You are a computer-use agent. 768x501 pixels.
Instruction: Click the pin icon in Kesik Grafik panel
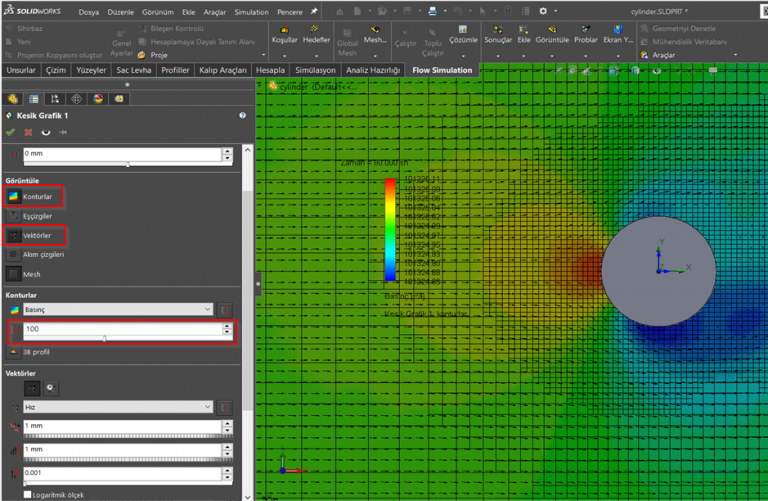[x=63, y=132]
